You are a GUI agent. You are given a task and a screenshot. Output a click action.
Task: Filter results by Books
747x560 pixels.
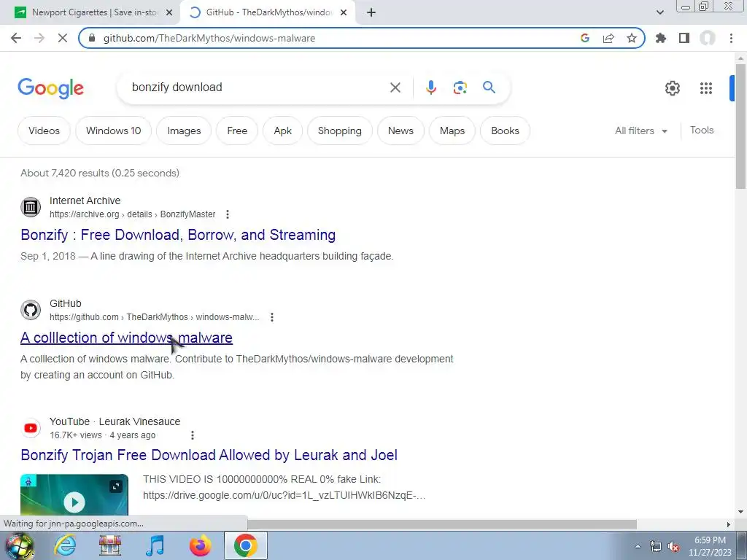coord(505,131)
